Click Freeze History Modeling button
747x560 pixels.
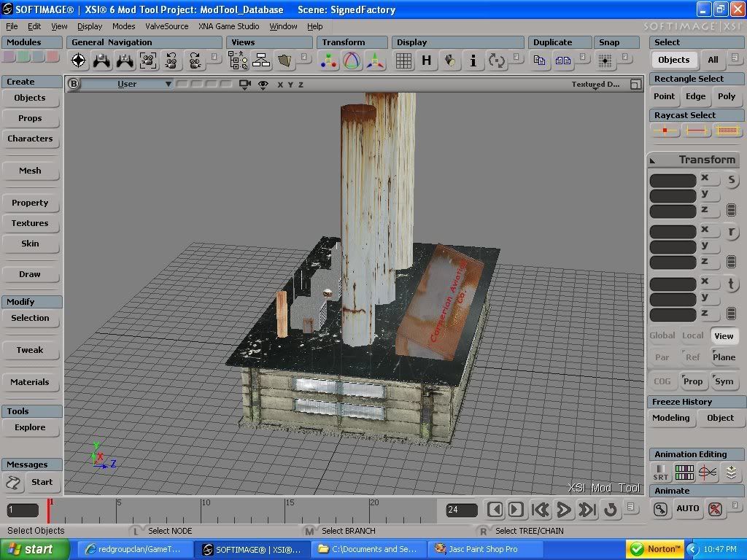(x=671, y=418)
